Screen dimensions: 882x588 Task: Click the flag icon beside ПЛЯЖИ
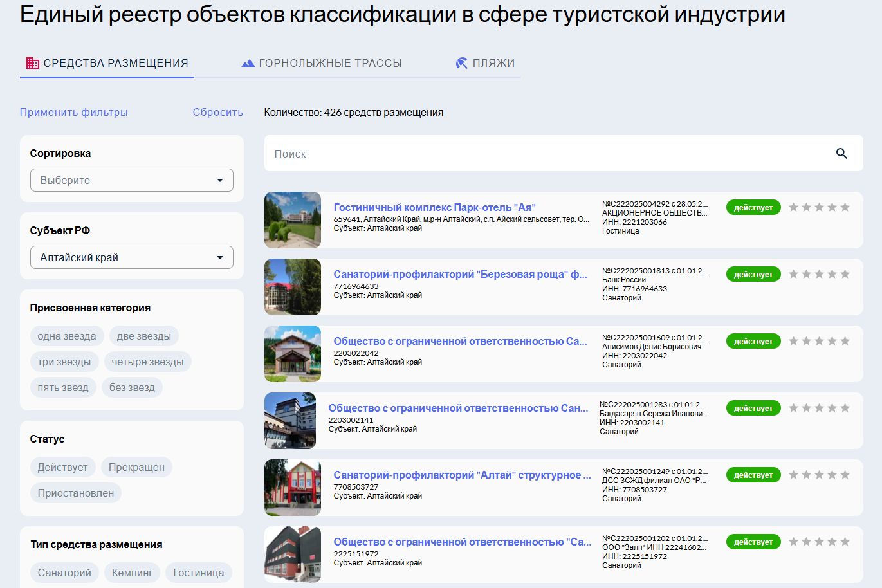tap(461, 62)
